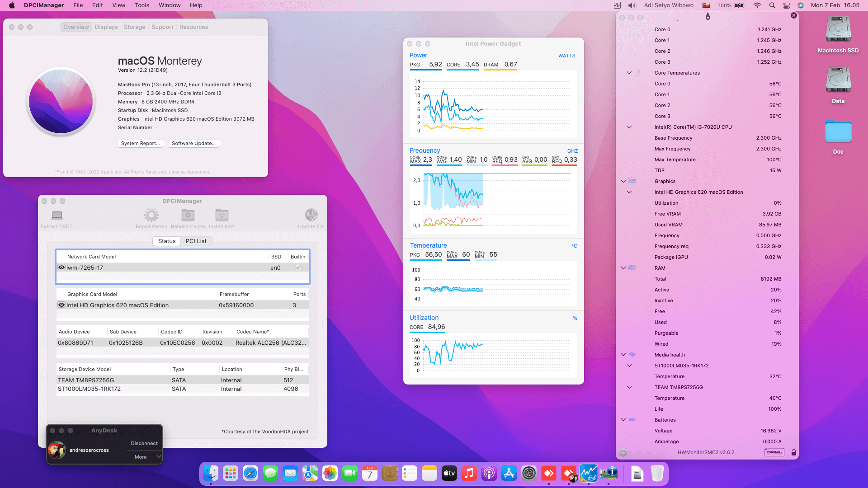The width and height of the screenshot is (868, 488).
Task: Click Extract DSDT in DPCIManager toolbar
Action: coord(57,219)
